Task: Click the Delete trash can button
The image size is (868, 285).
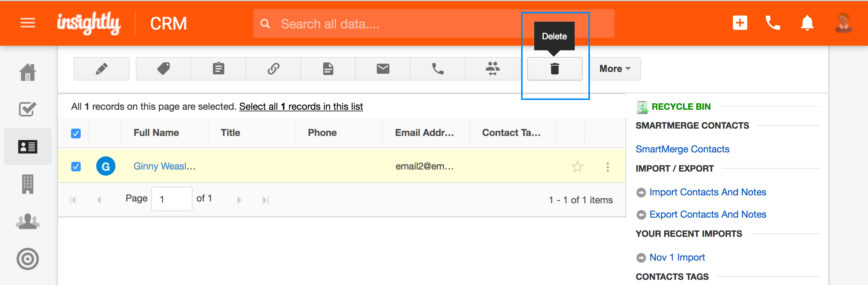Action: pos(555,69)
